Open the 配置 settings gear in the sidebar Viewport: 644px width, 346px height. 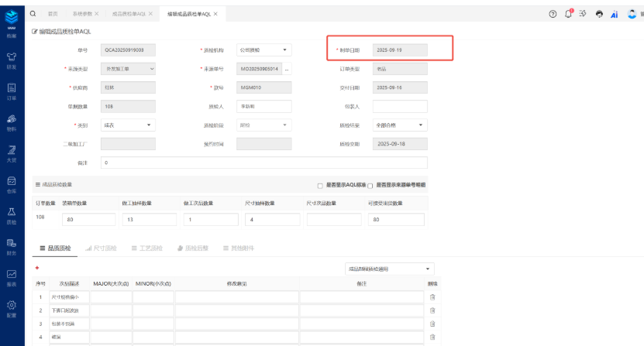pos(12,308)
